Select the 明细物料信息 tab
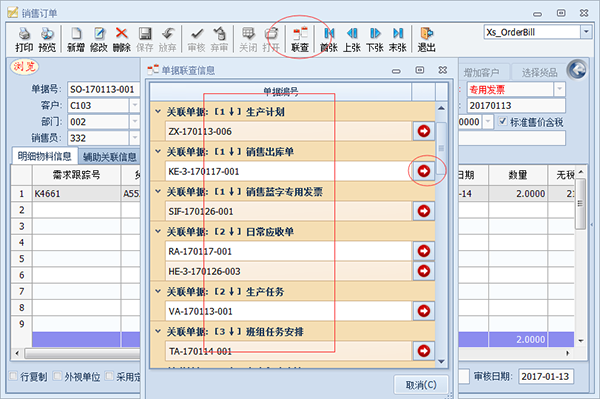The width and height of the screenshot is (600, 399). pyautogui.click(x=44, y=156)
